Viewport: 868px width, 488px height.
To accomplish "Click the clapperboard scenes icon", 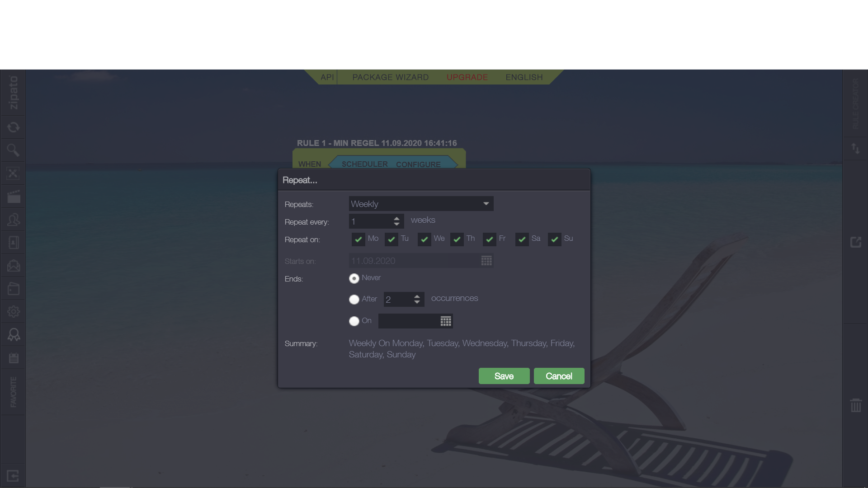I will [x=13, y=197].
